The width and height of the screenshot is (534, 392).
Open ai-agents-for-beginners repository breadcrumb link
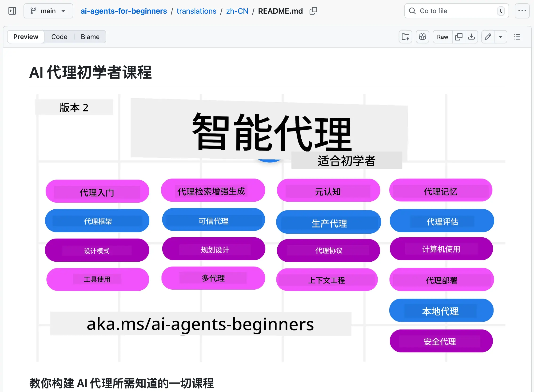[124, 11]
